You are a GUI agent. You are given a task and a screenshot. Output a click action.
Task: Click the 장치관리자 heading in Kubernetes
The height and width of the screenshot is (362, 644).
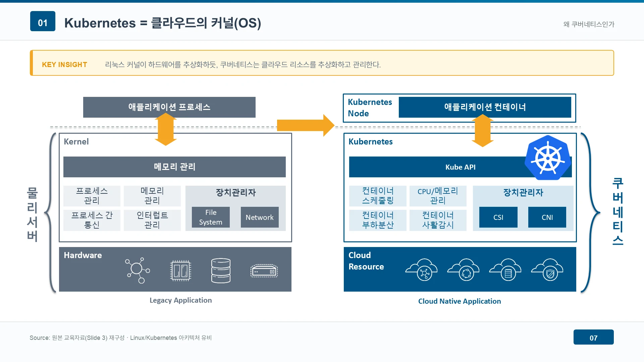click(x=523, y=193)
